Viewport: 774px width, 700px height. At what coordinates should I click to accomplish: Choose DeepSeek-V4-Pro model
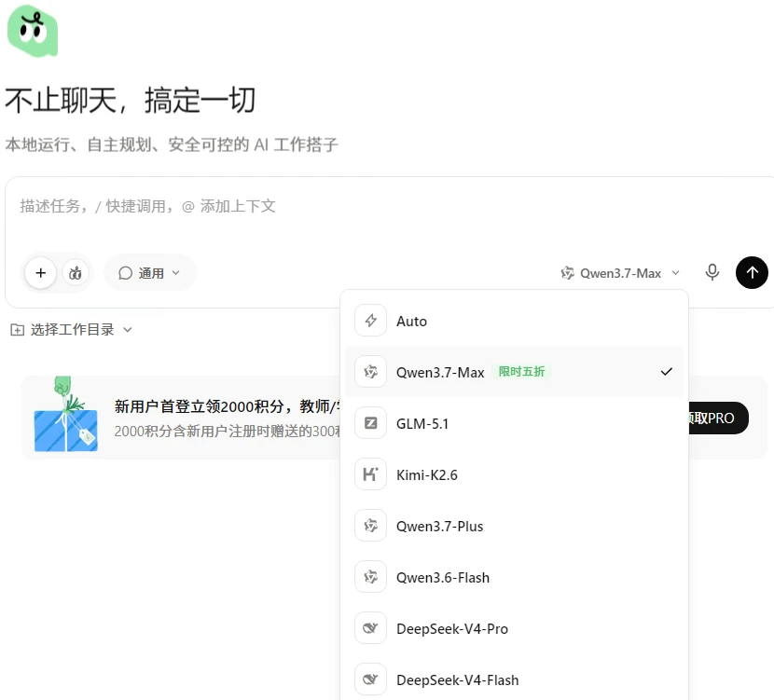pos(514,628)
